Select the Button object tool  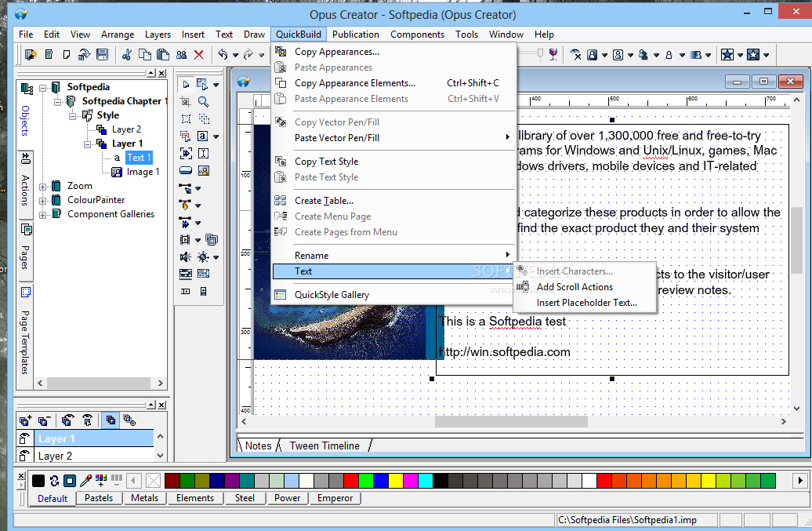point(186,170)
